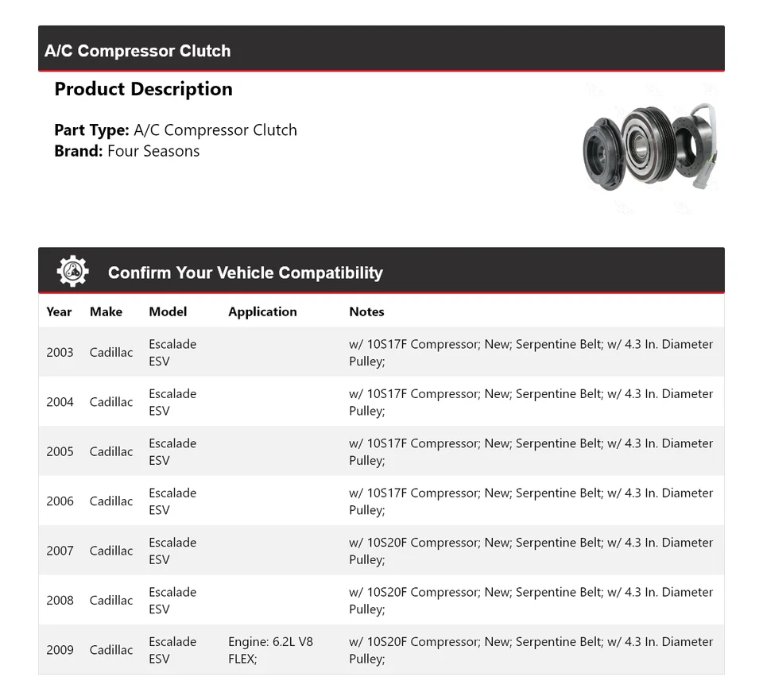Click the Model column header
The height and width of the screenshot is (700, 763).
[168, 311]
